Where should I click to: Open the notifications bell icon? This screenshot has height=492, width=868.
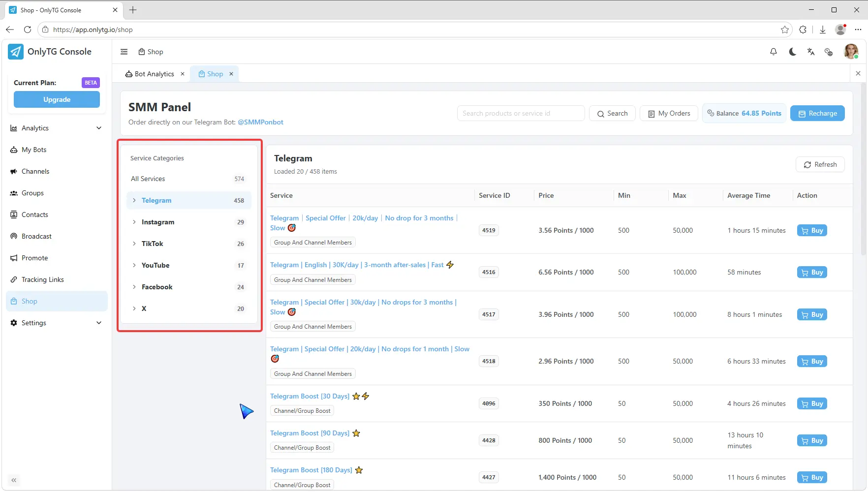774,52
